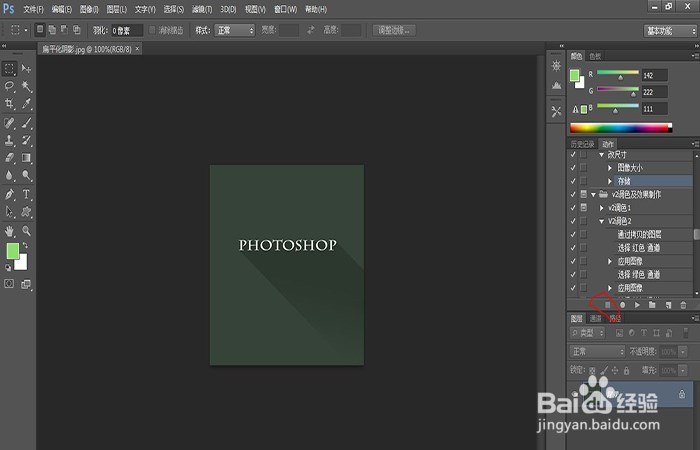The height and width of the screenshot is (450, 700).
Task: Select the Path Selection tool
Action: coord(9,212)
